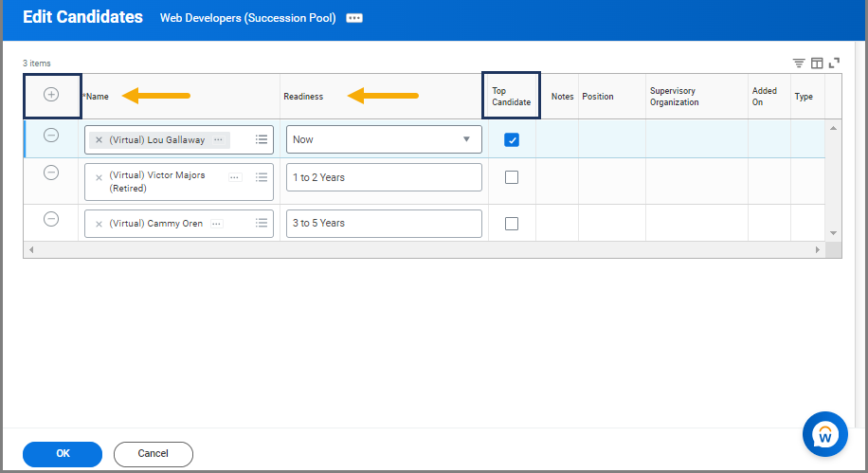The image size is (868, 473).
Task: Click the OK button
Action: point(63,454)
